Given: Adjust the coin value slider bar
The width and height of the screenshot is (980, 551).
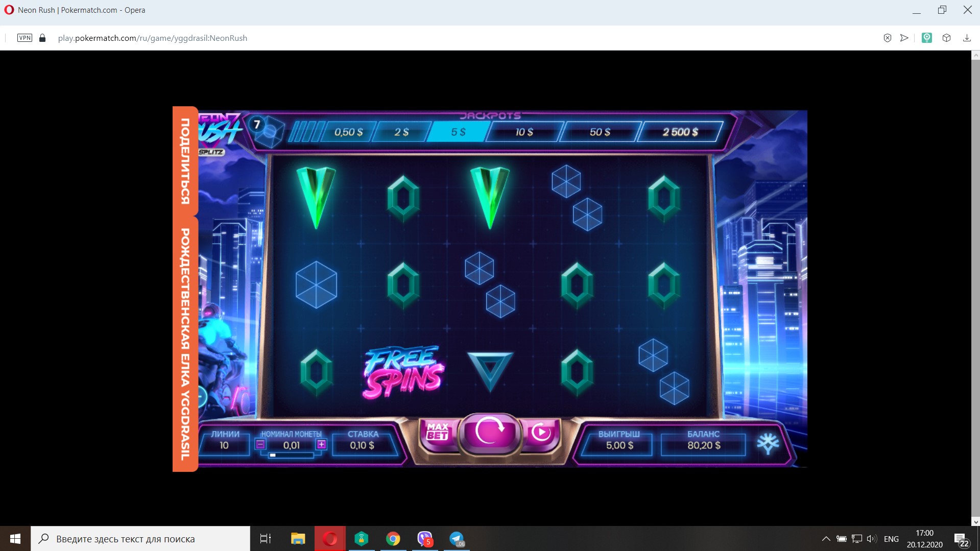Looking at the screenshot, I should point(291,455).
